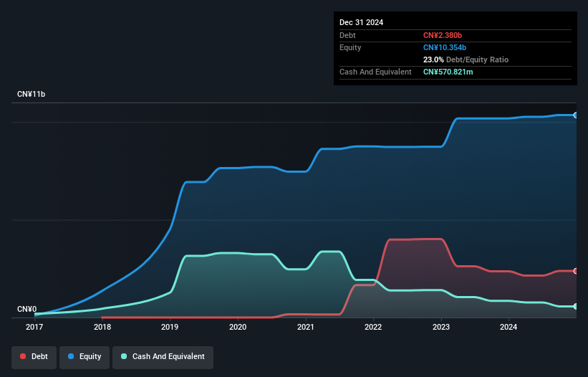This screenshot has width=588, height=377.
Task: Click the 2021 x-axis label
Action: click(306, 327)
